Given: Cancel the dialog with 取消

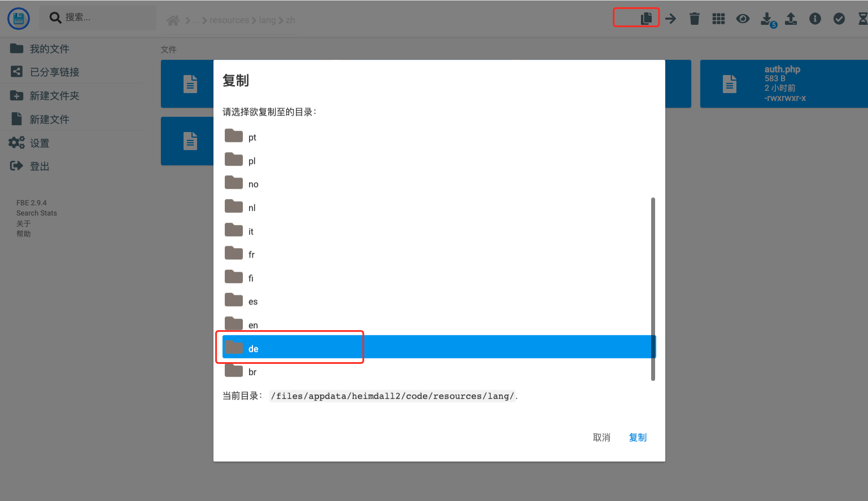Looking at the screenshot, I should point(601,437).
